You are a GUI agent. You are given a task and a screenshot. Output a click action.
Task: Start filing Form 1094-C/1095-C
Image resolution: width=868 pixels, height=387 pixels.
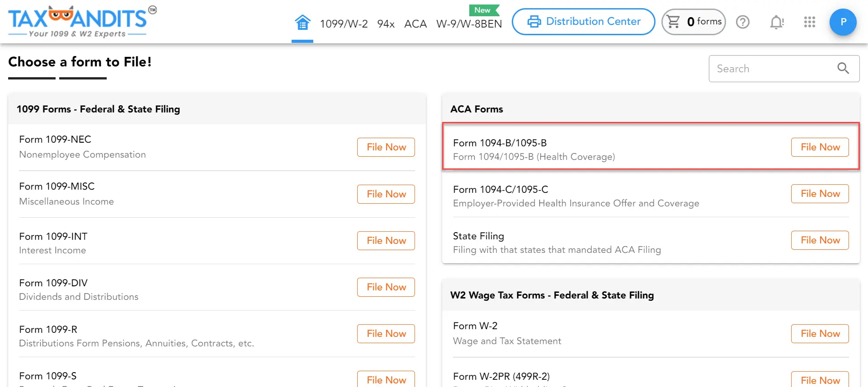(x=820, y=194)
